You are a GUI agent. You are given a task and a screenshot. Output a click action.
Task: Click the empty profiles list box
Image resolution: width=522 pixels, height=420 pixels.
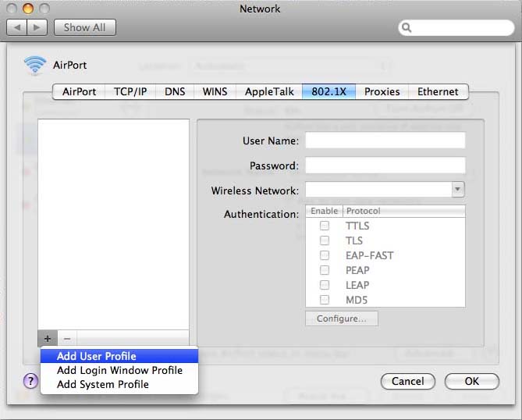coord(113,224)
